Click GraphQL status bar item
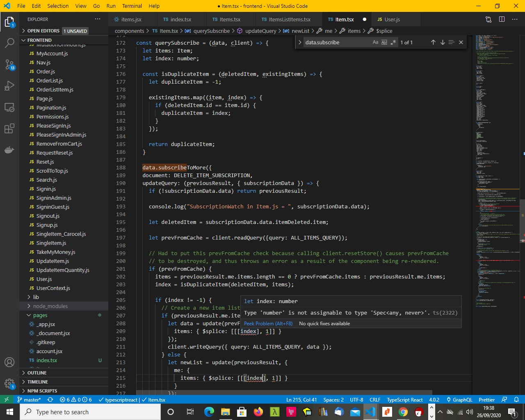The image size is (525, 420). click(459, 399)
